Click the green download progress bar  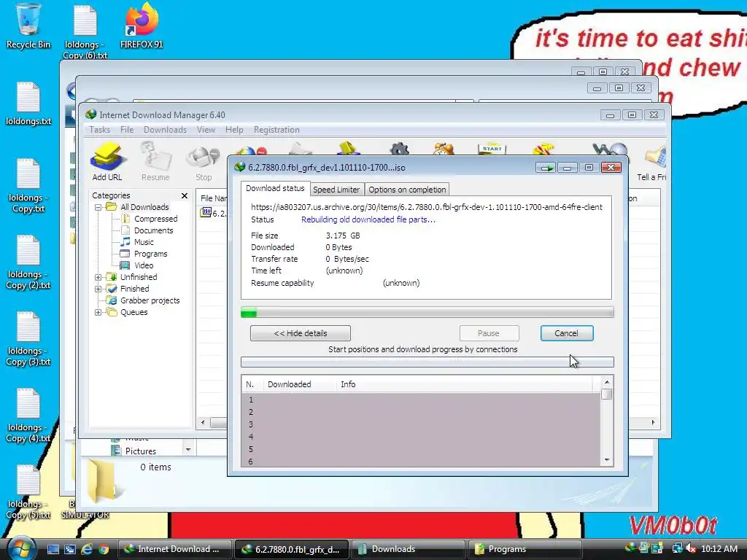427,312
